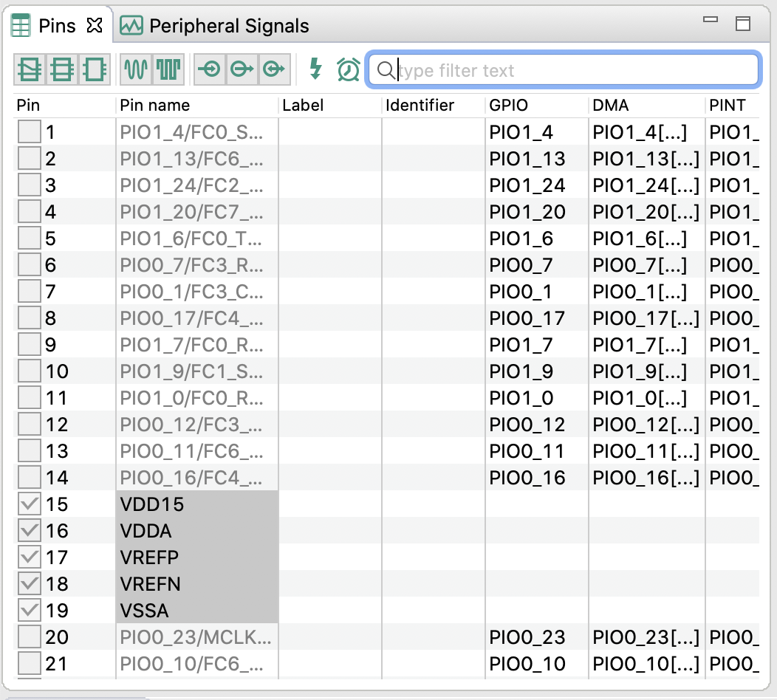Click the arrow-into-circle input direction icon
The width and height of the screenshot is (777, 700).
(x=209, y=69)
